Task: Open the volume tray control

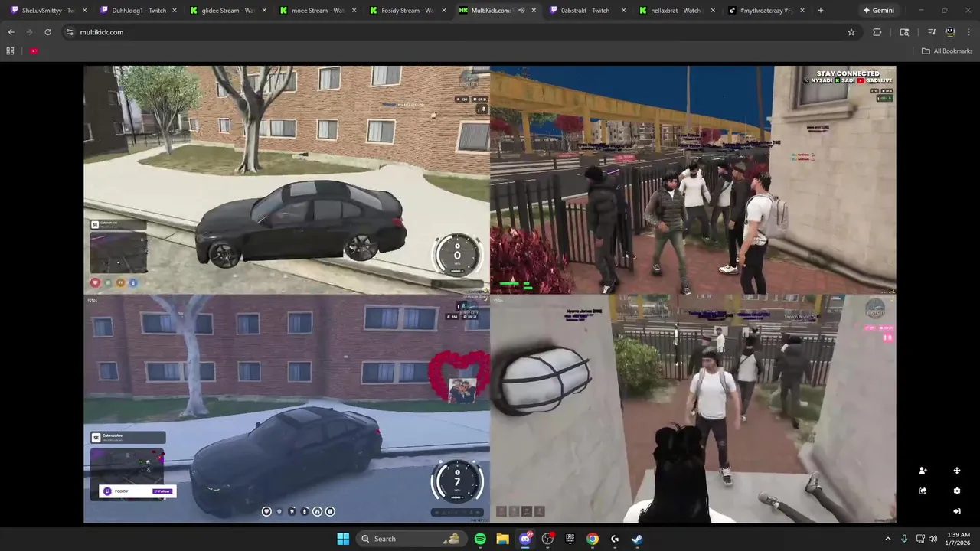Action: 933,539
